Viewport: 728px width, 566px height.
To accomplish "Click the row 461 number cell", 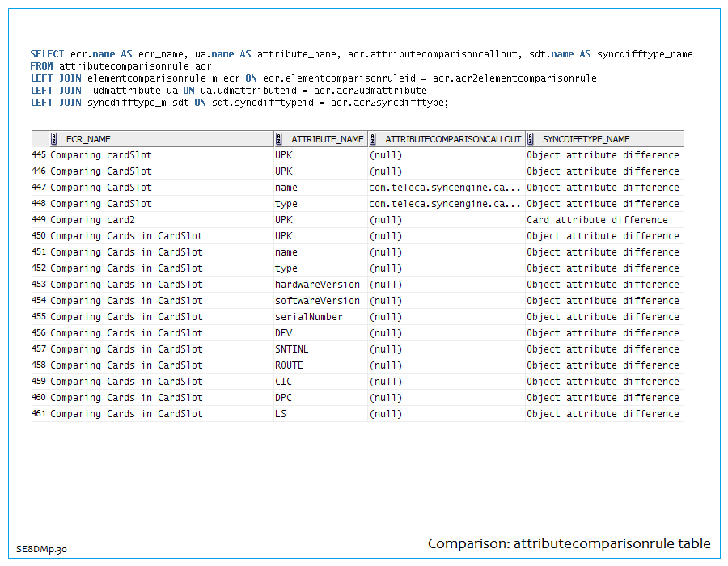I will 39,414.
